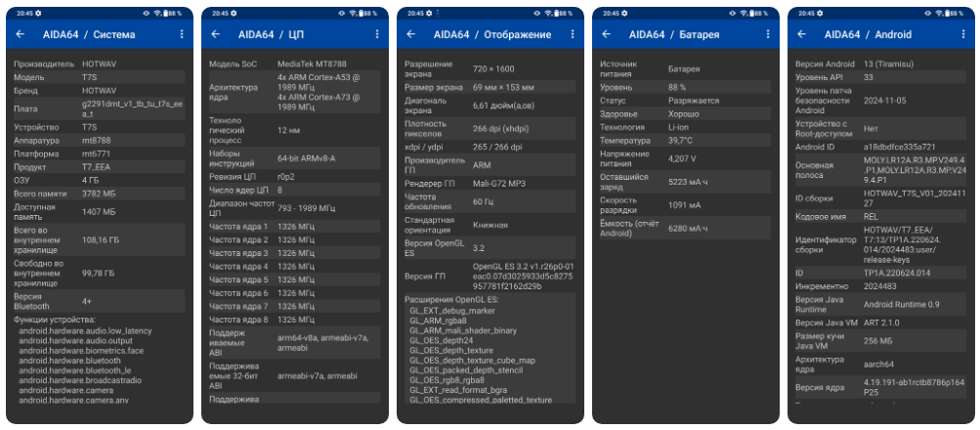Screen dimensions: 980x430
Task: Select Доступная память 1407 МБ row
Action: tap(99, 212)
